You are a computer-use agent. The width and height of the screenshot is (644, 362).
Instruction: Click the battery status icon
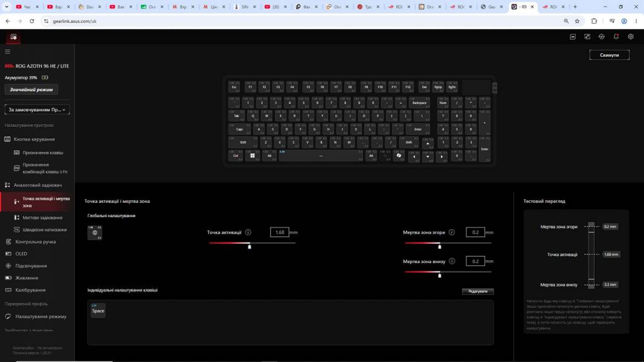45,77
